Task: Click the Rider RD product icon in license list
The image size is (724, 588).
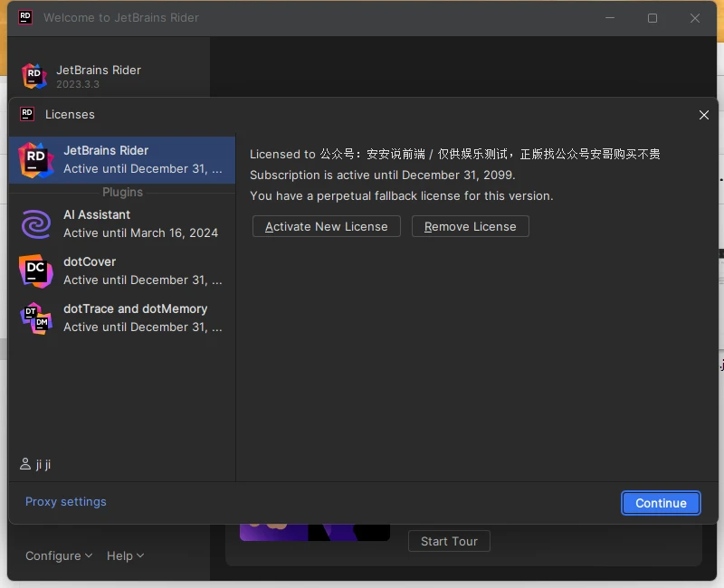Action: [36, 160]
